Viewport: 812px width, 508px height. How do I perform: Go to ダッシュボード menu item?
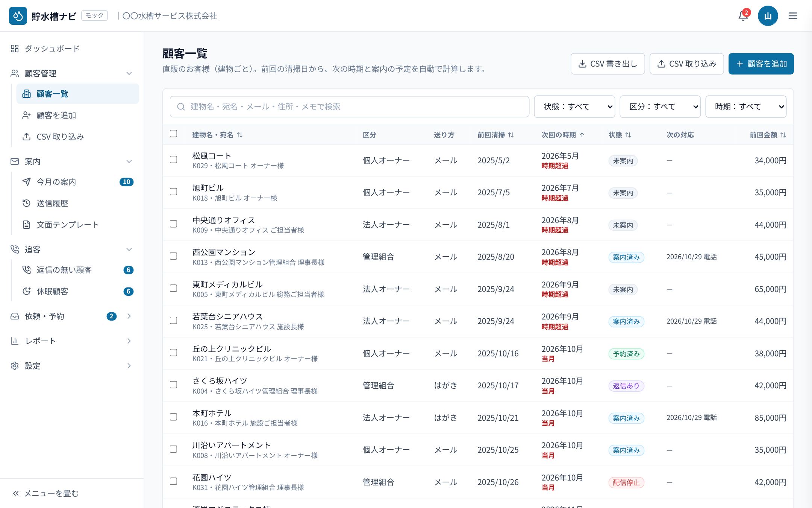pos(71,49)
